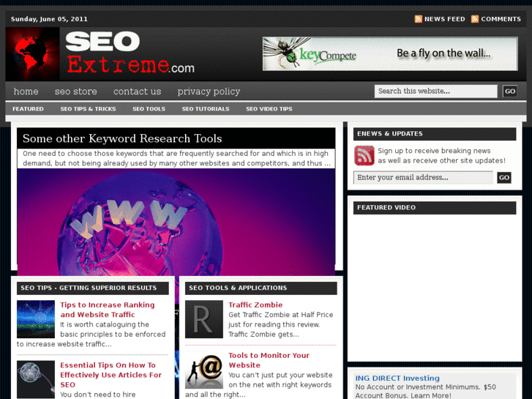Open the privacy policy menu item
The width and height of the screenshot is (532, 399).
(x=209, y=92)
